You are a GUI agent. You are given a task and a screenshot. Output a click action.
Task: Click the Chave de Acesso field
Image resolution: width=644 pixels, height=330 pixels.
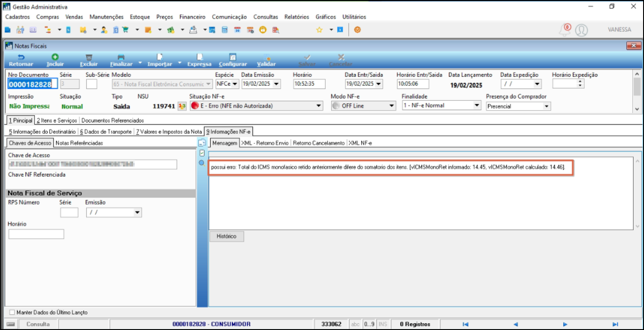point(93,164)
